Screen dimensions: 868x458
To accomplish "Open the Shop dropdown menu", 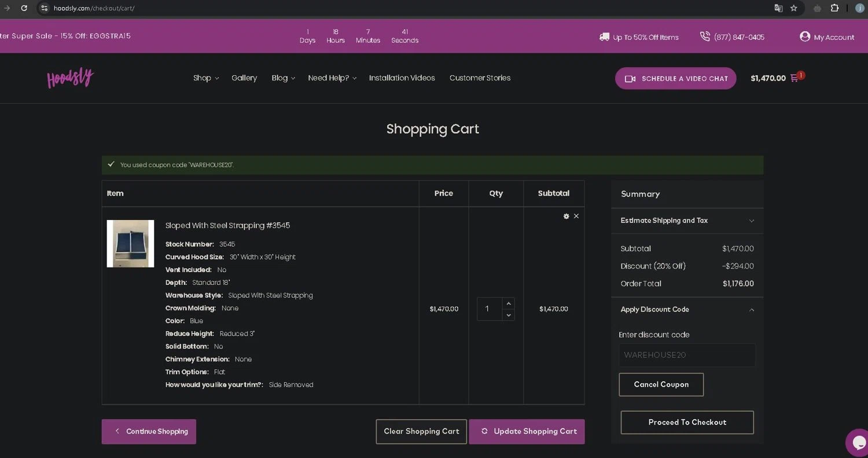I will click(x=206, y=78).
